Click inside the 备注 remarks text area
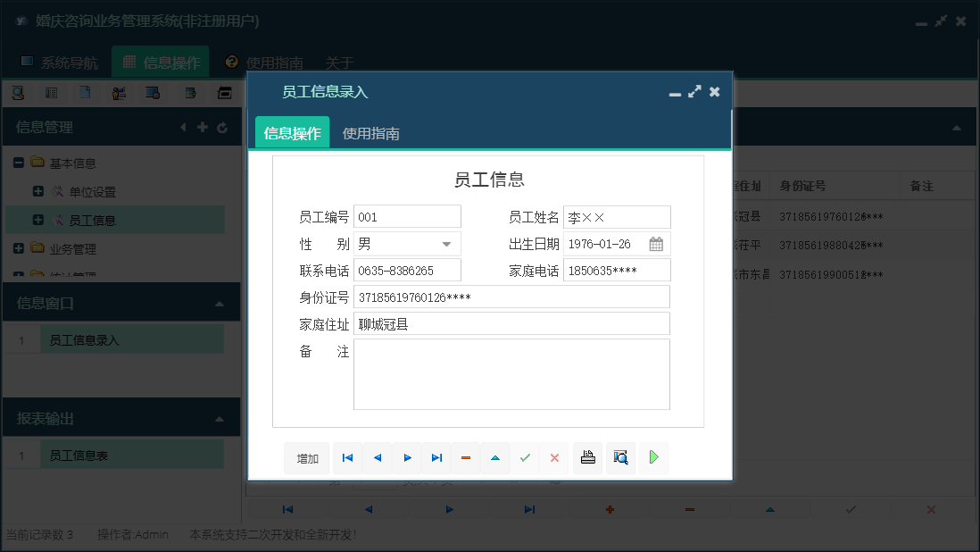 point(511,373)
